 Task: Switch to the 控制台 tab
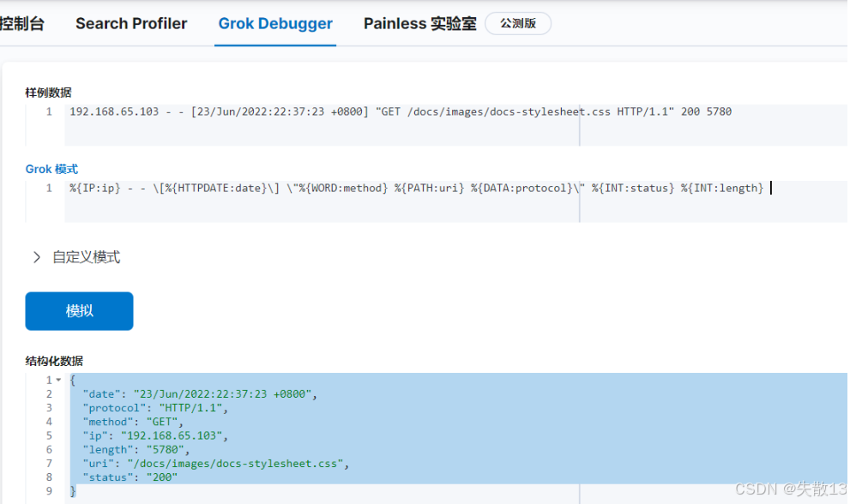(x=21, y=23)
